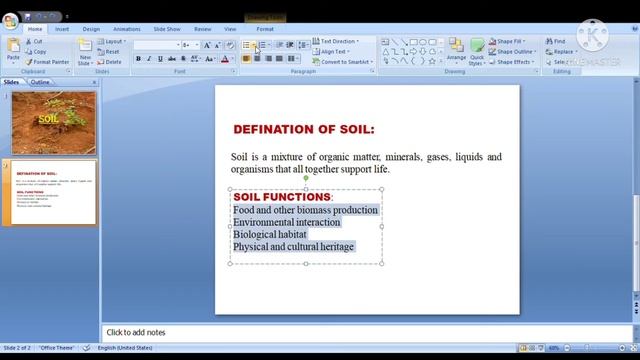Open the font size dropdown
Image resolution: width=640 pixels, height=360 pixels.
point(197,45)
